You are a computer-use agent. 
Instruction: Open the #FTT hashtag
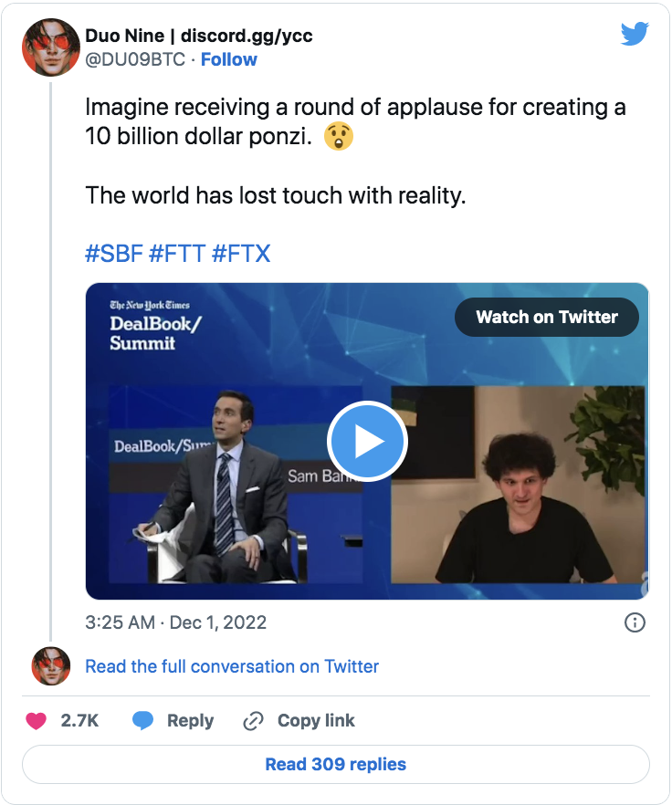pyautogui.click(x=177, y=253)
